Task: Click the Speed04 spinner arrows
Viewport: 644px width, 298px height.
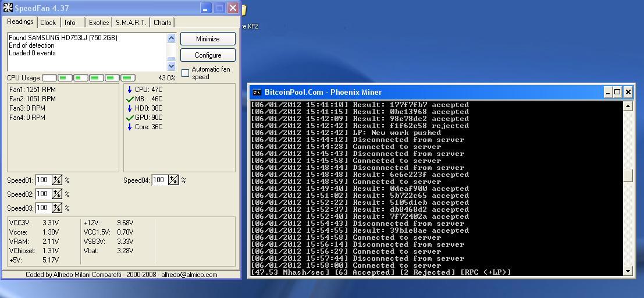Action: (x=173, y=180)
